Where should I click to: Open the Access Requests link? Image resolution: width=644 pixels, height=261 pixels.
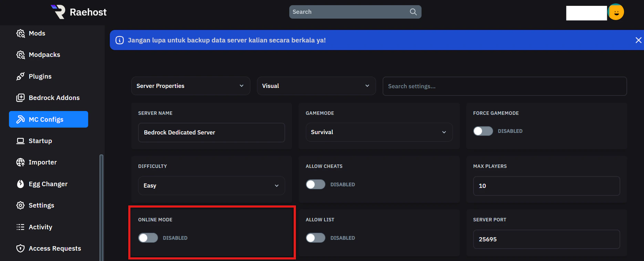click(55, 249)
